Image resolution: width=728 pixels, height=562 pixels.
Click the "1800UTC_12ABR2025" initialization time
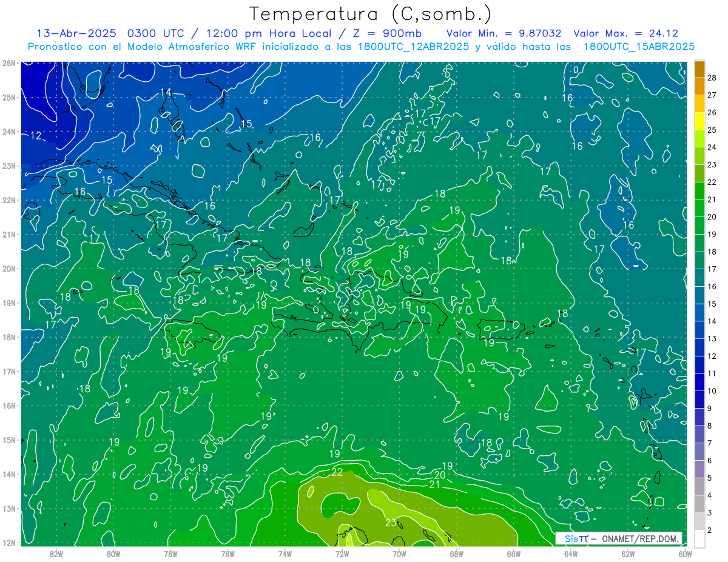click(412, 47)
